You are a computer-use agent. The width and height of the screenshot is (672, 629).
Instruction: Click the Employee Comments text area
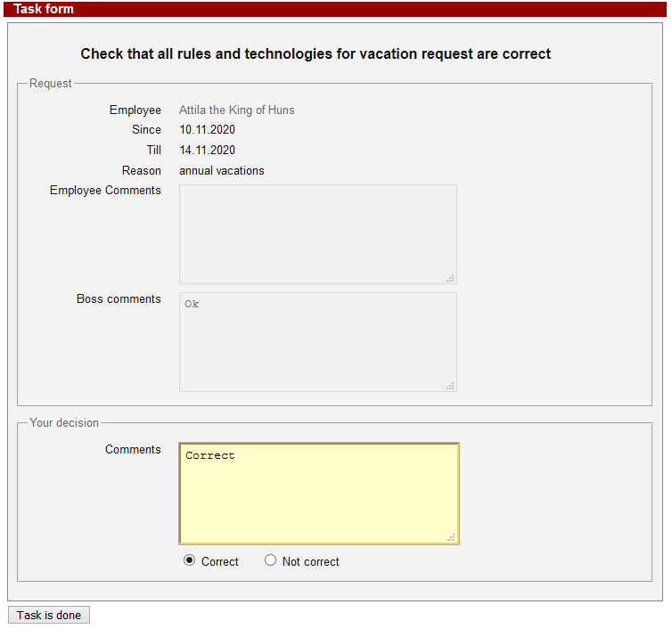[x=317, y=233]
